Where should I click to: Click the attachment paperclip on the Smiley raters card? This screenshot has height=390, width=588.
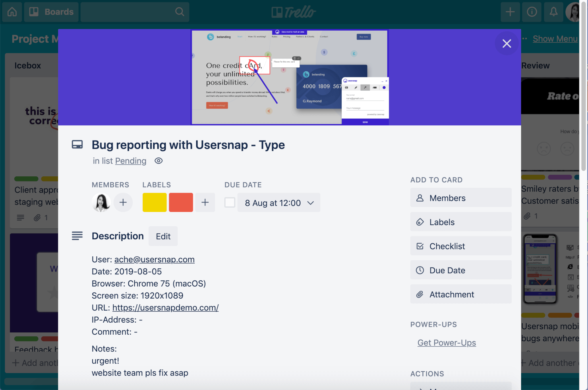[x=527, y=216]
